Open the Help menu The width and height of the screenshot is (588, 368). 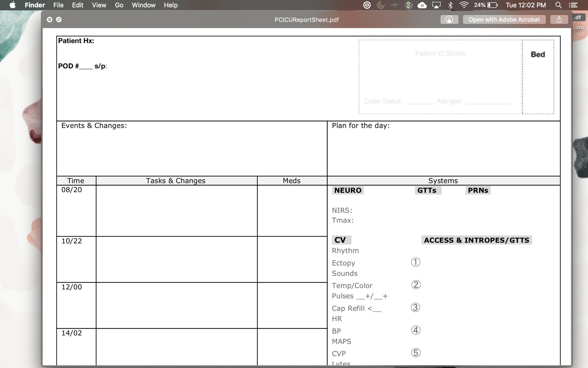tap(171, 5)
